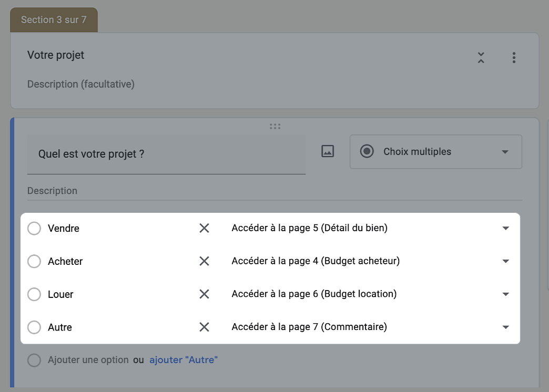Open the section's three-dot options menu
The width and height of the screenshot is (549, 392).
(514, 58)
